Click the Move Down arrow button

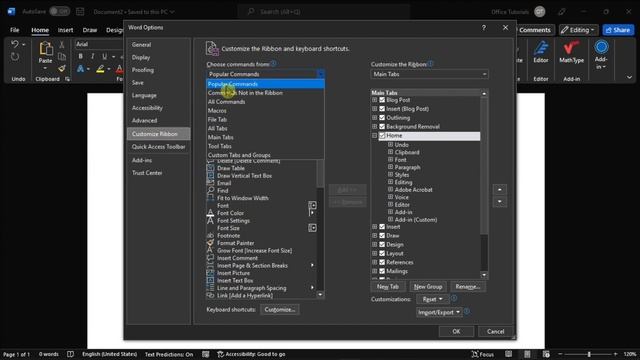coord(500,202)
